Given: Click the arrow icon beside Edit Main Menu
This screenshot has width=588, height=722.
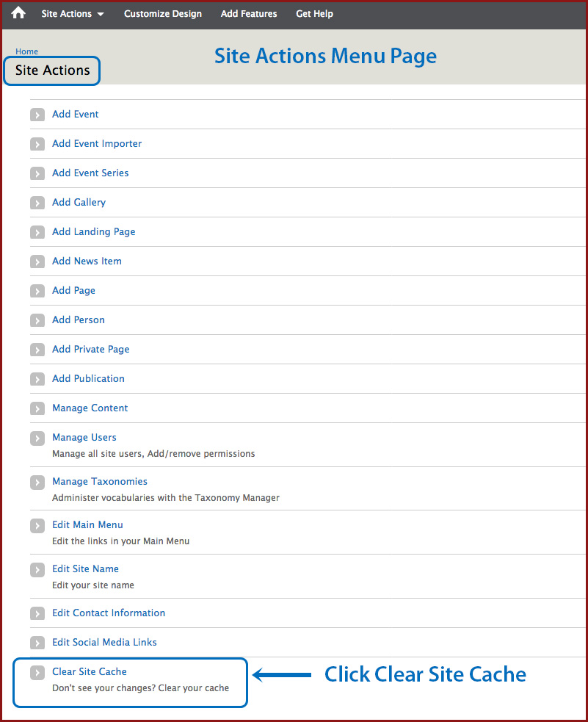Looking at the screenshot, I should [x=37, y=526].
